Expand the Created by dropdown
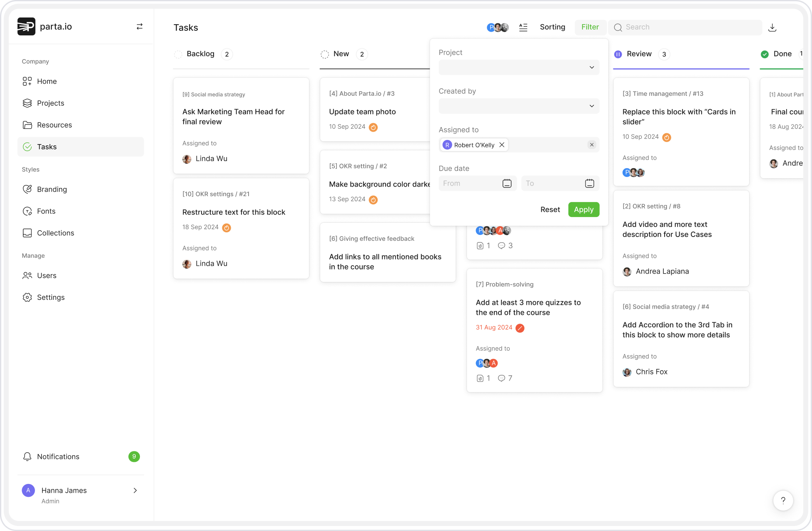The height and width of the screenshot is (531, 812). pos(519,106)
